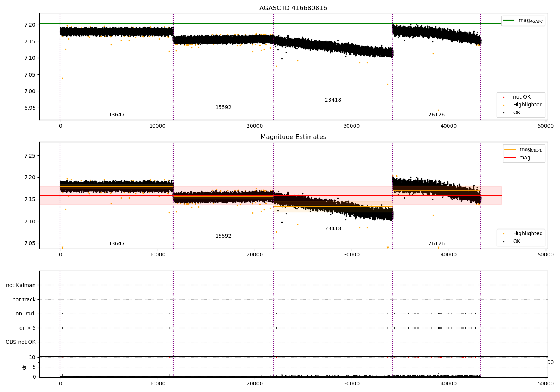The image size is (560, 392).
Task: Click the rotated 'dr' y-axis label
Action: pyautogui.click(x=24, y=367)
